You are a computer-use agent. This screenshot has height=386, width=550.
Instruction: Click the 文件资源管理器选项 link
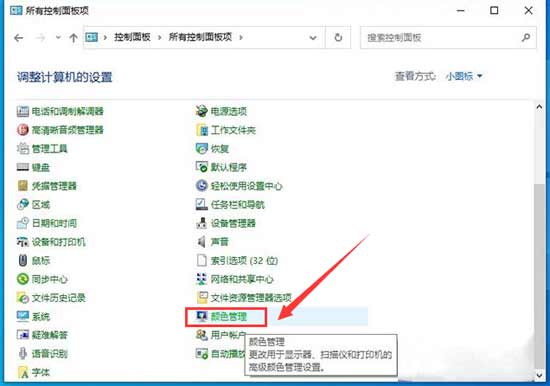coord(251,298)
